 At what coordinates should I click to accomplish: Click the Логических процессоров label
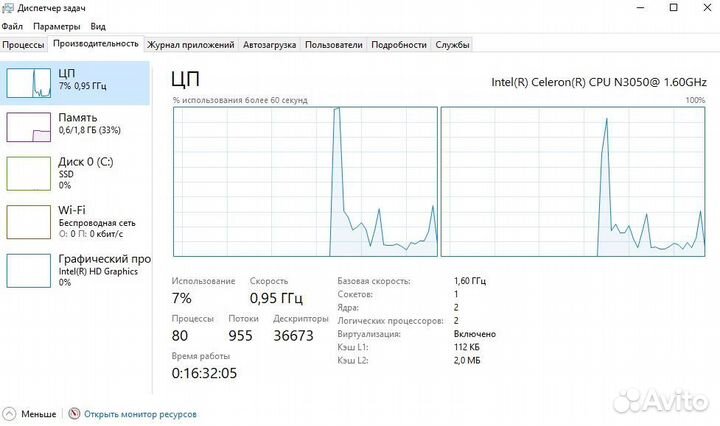[x=391, y=321]
